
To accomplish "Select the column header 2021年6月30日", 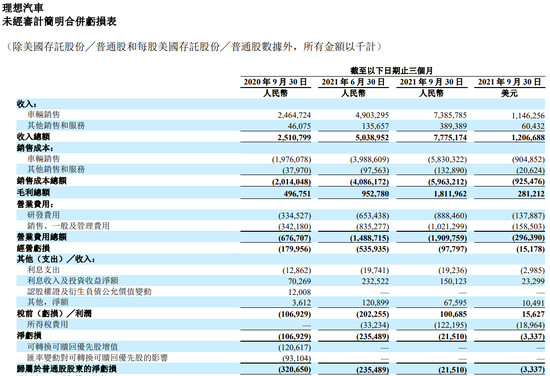I will (x=354, y=82).
